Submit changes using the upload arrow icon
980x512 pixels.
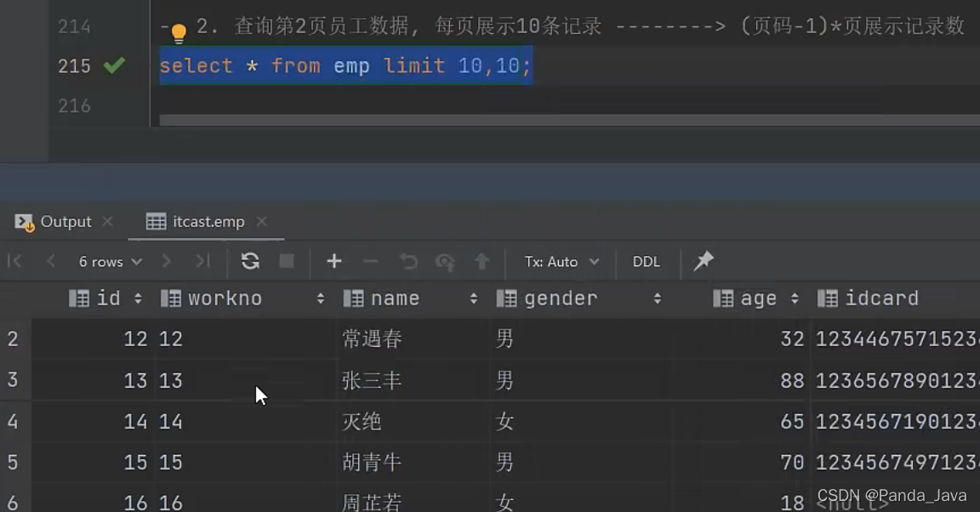[x=481, y=261]
